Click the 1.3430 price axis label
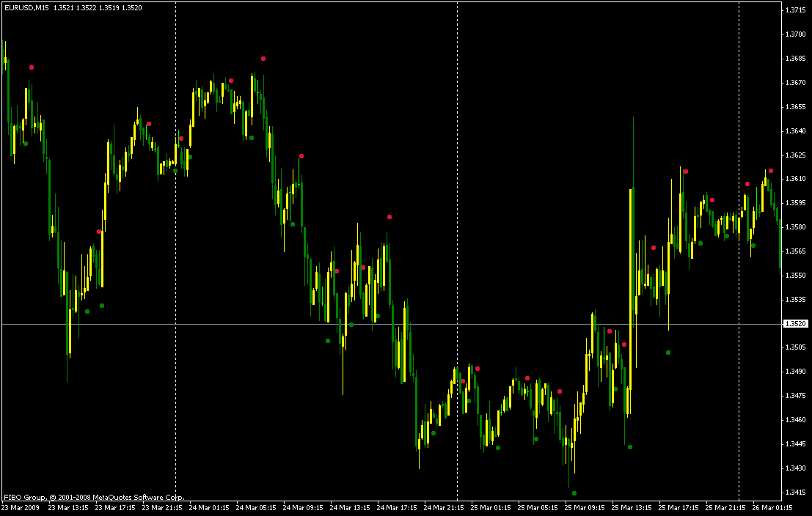Screen dimensions: 812x516 coord(795,468)
